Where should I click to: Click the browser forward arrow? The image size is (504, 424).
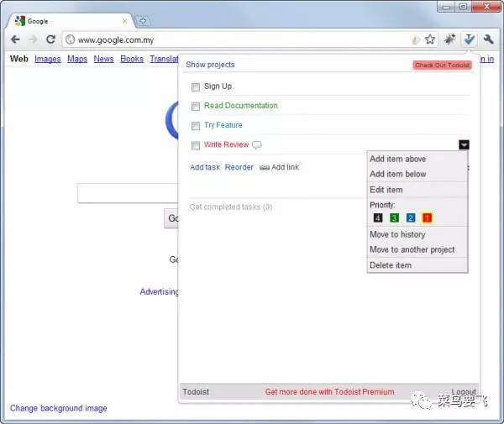click(33, 39)
